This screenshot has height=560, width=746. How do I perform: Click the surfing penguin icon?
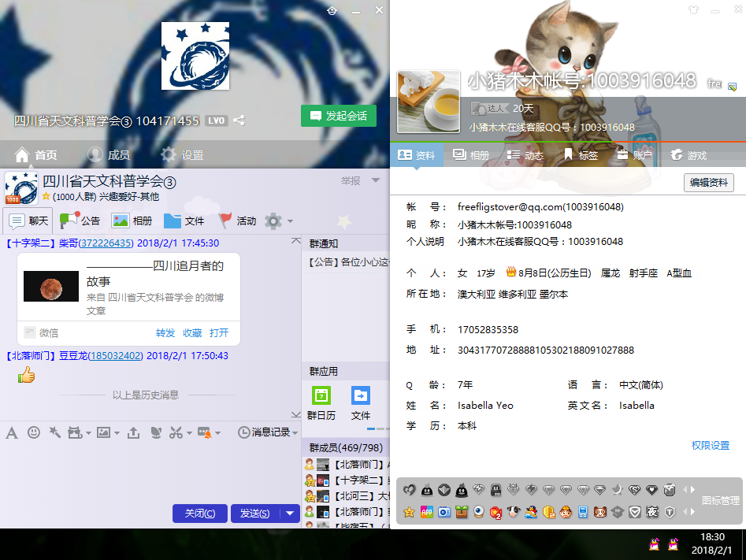531,512
